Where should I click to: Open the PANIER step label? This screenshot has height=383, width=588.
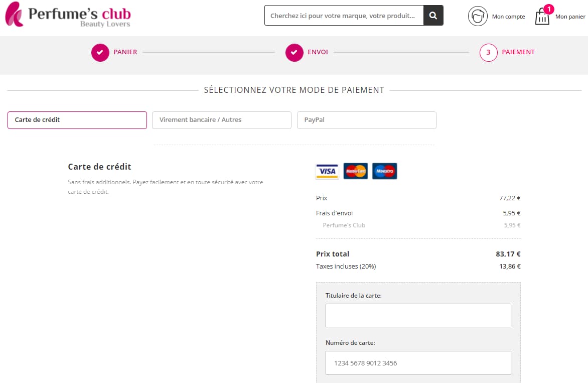(x=125, y=52)
